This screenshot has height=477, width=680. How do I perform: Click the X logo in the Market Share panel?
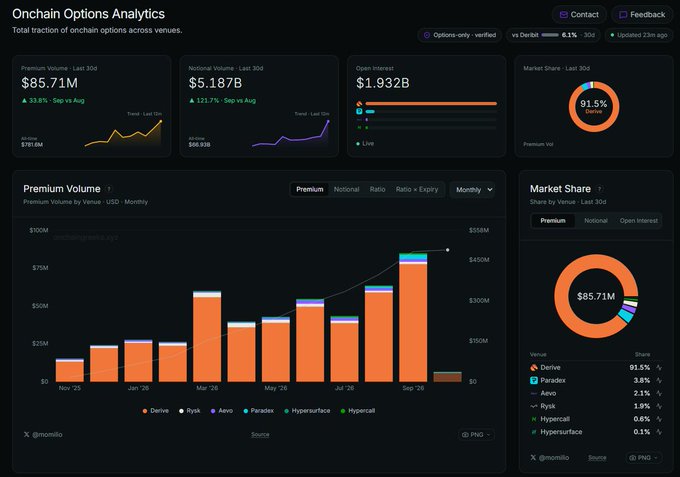point(533,457)
